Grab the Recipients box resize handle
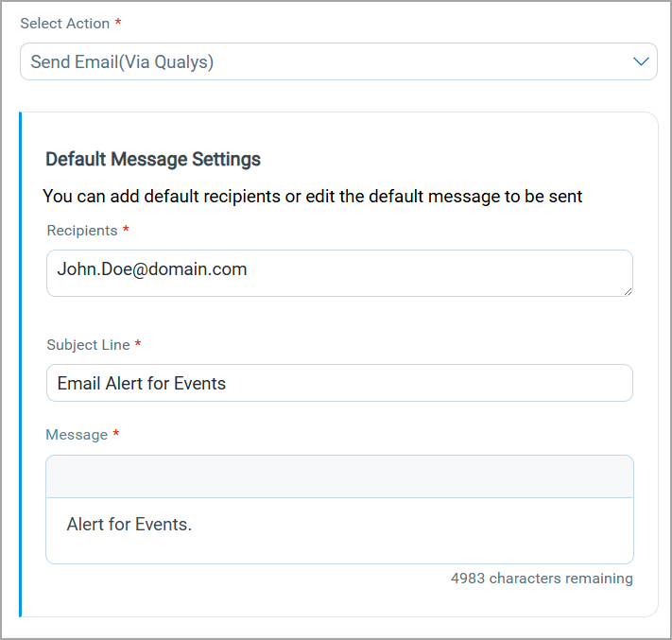Viewport: 672px width, 640px height. 627,291
